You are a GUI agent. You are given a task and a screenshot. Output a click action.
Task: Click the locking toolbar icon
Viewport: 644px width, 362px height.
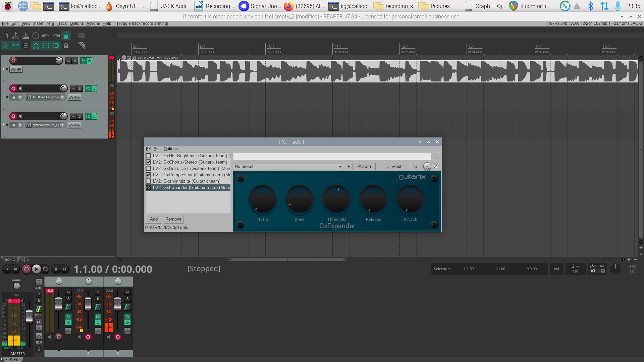click(66, 46)
